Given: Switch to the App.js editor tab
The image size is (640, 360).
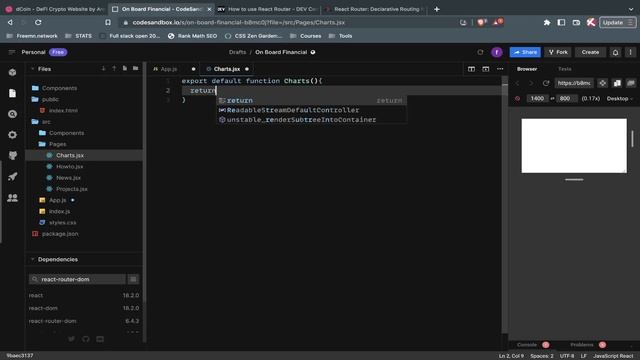Looking at the screenshot, I should pos(169,69).
